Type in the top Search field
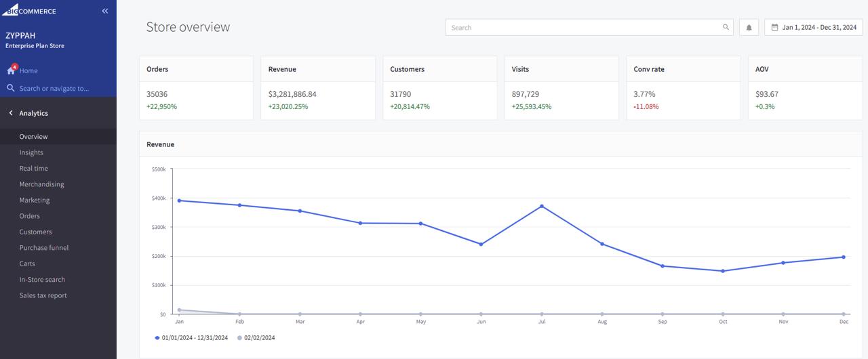The width and height of the screenshot is (868, 359). click(x=589, y=27)
